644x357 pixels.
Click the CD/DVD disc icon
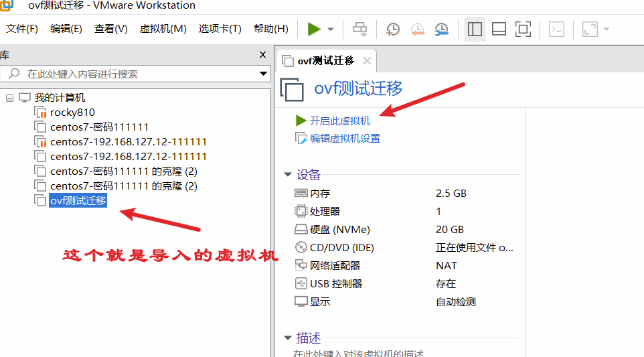pos(301,247)
